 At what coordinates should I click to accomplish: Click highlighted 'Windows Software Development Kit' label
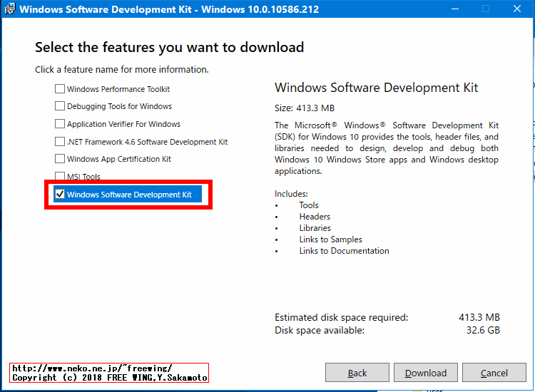click(129, 195)
